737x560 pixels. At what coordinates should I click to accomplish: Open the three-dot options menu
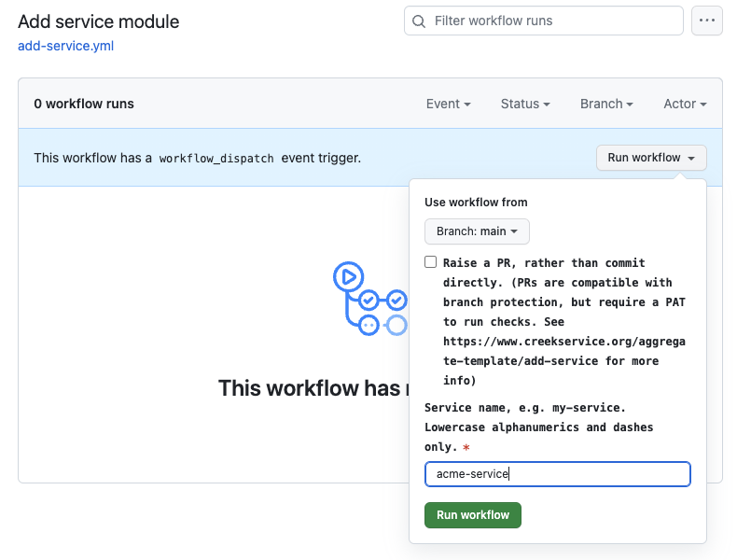pyautogui.click(x=706, y=21)
